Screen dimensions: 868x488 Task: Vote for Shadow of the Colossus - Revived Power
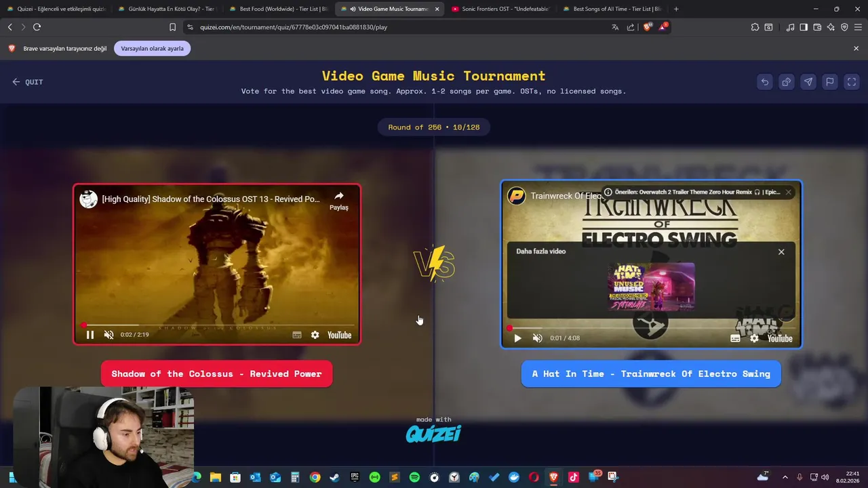point(216,374)
